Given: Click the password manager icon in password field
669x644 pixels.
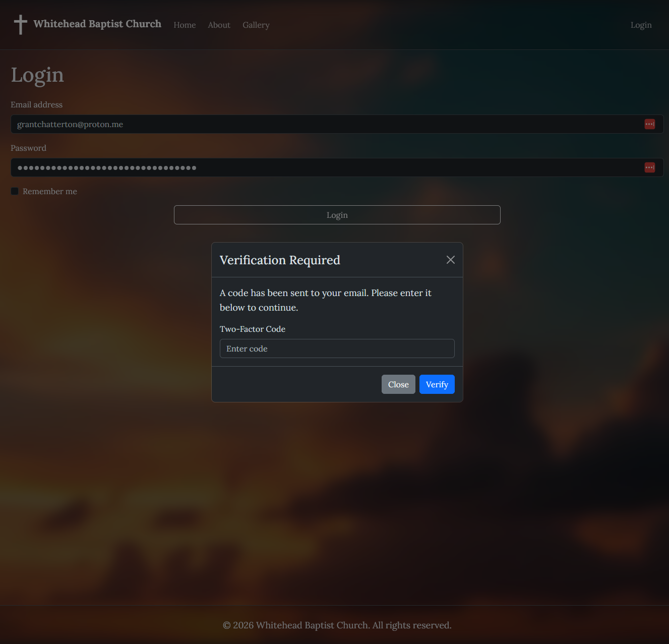Looking at the screenshot, I should point(649,167).
